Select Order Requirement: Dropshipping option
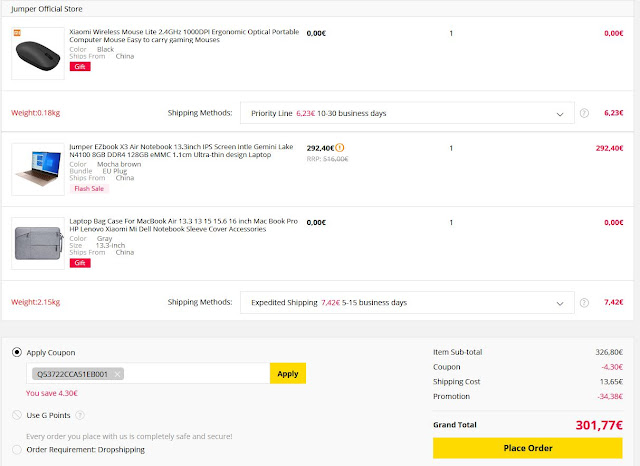 point(17,448)
